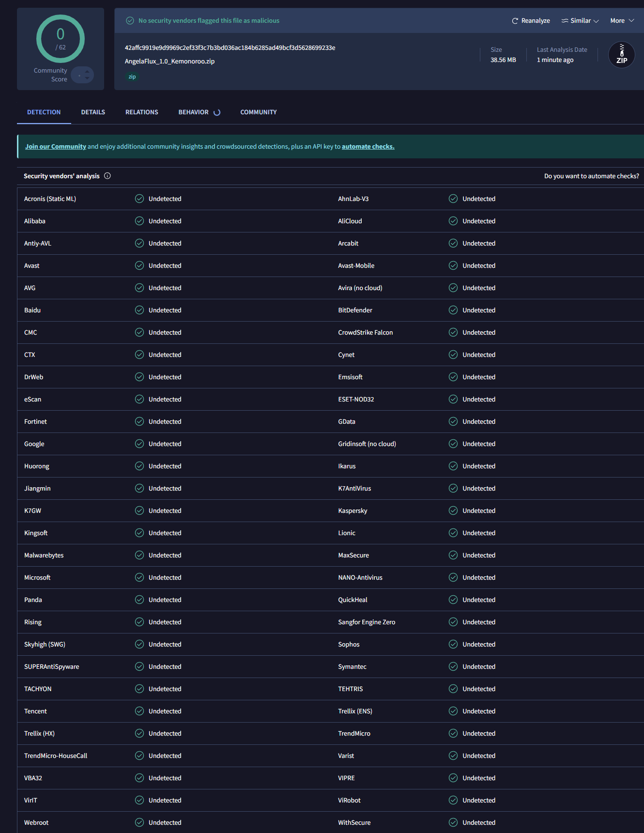The image size is (644, 833).
Task: Click the Reanalyze refresh arrow icon
Action: [515, 21]
